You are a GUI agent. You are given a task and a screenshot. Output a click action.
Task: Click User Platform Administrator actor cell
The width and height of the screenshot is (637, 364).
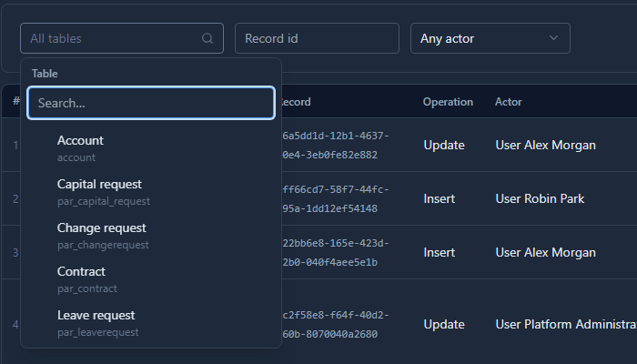[x=566, y=324]
